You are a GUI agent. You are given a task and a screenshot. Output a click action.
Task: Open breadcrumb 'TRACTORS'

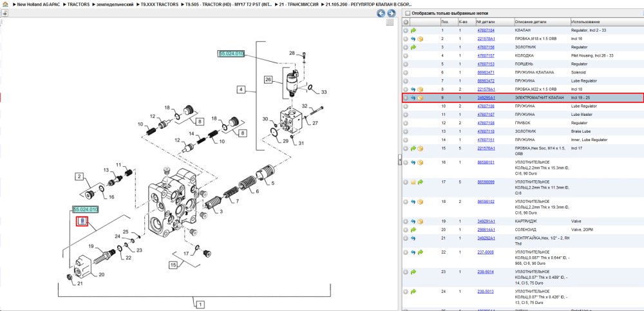point(78,4)
